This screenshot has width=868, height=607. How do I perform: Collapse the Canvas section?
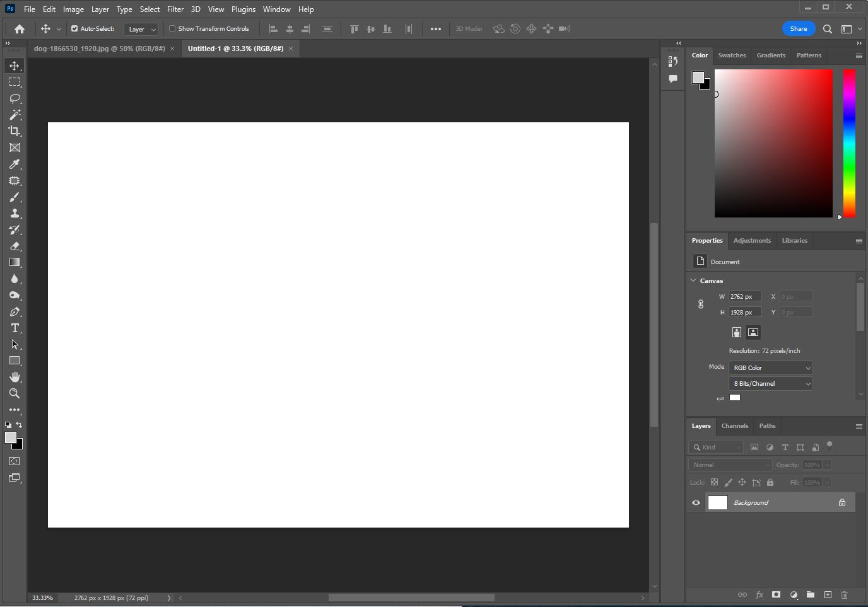(694, 280)
